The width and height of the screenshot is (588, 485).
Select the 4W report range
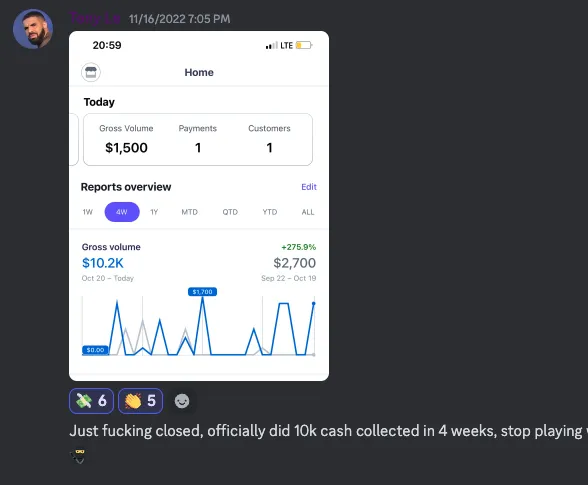coord(122,212)
